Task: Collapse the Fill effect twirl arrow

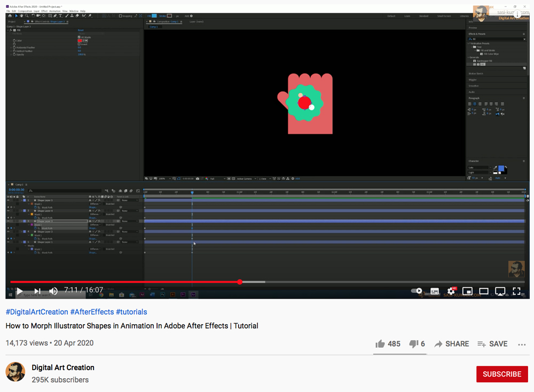Action: pos(8,30)
